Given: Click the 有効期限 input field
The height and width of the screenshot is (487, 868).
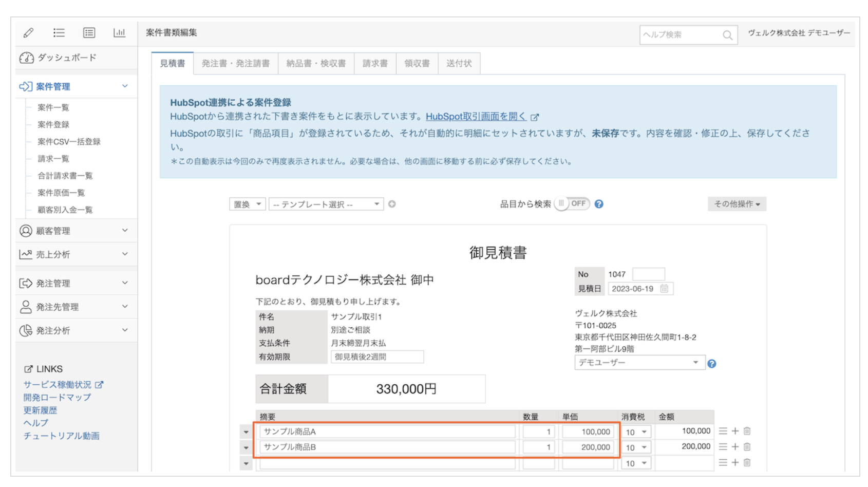Looking at the screenshot, I should pyautogui.click(x=377, y=357).
